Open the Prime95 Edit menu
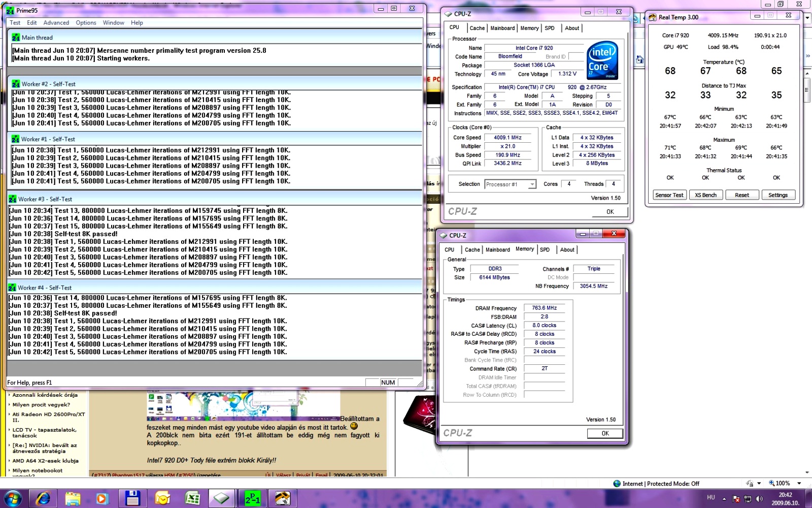The width and height of the screenshot is (812, 508). pyautogui.click(x=32, y=23)
